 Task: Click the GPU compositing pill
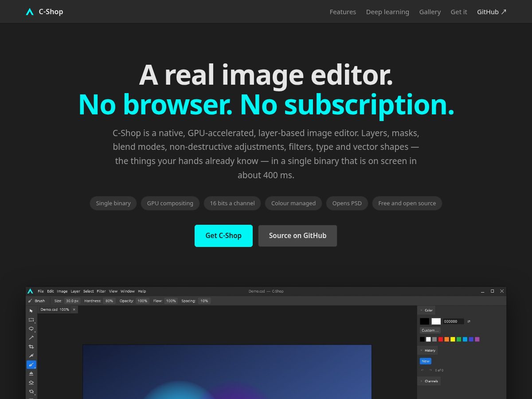click(x=170, y=203)
